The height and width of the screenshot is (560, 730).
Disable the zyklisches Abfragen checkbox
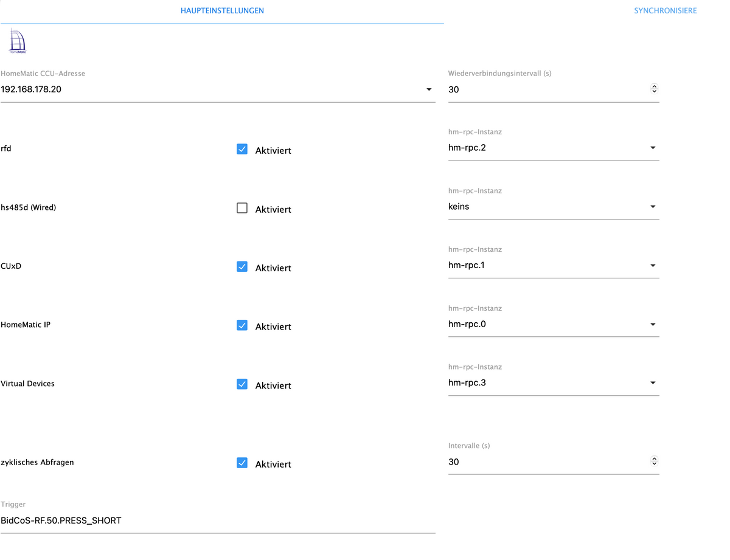point(242,463)
